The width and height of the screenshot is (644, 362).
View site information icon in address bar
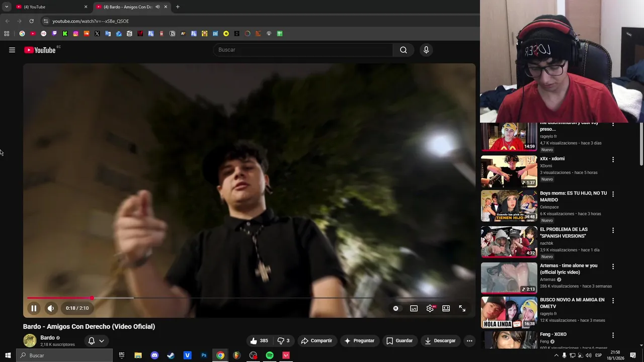coord(45,21)
